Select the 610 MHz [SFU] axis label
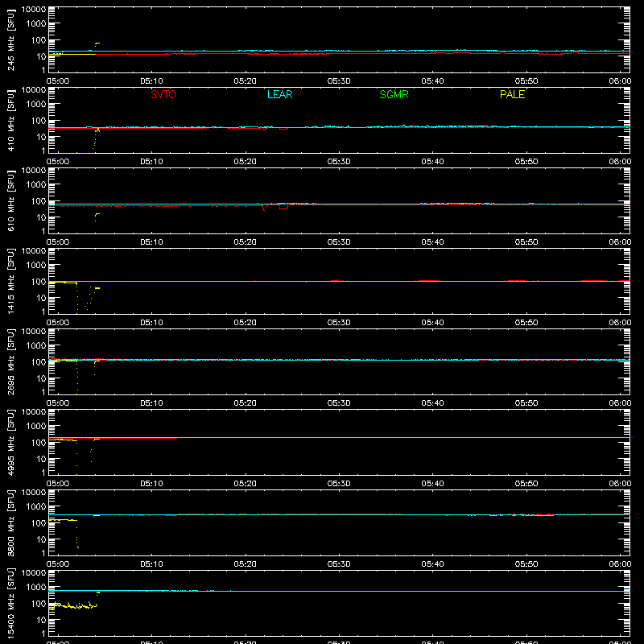The height and width of the screenshot is (644, 644). pyautogui.click(x=10, y=200)
